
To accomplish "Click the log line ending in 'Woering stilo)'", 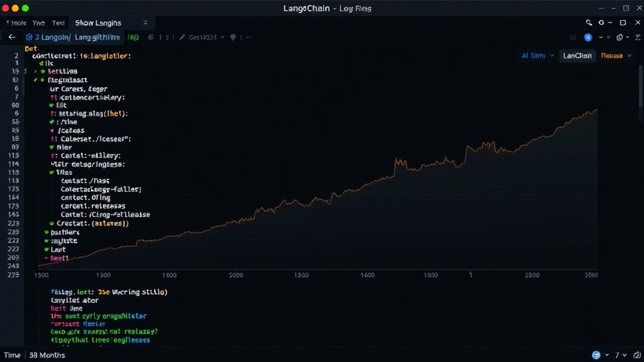I will [x=109, y=292].
